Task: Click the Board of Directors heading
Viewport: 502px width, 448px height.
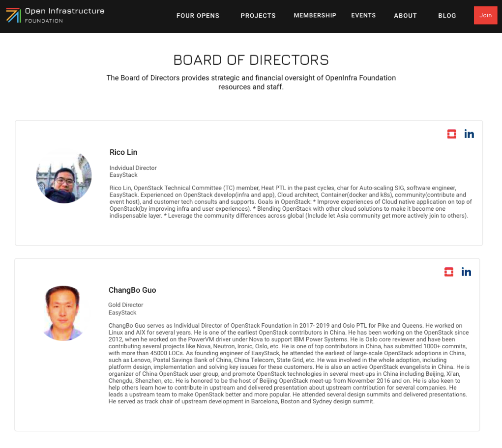Action: (251, 60)
